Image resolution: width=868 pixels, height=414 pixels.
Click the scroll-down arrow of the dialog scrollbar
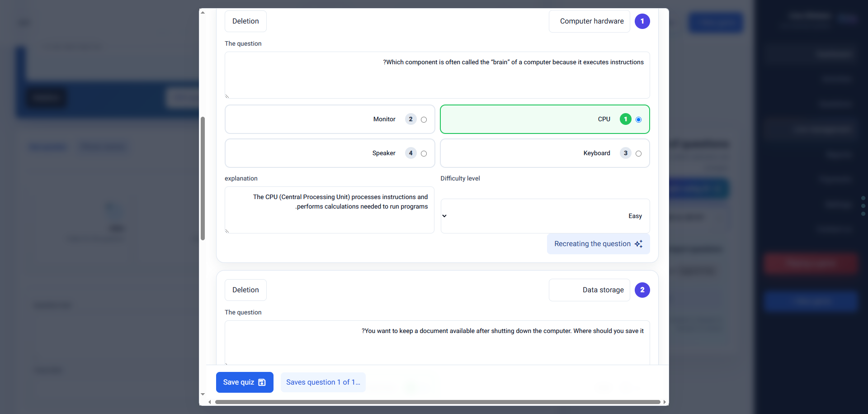203,395
